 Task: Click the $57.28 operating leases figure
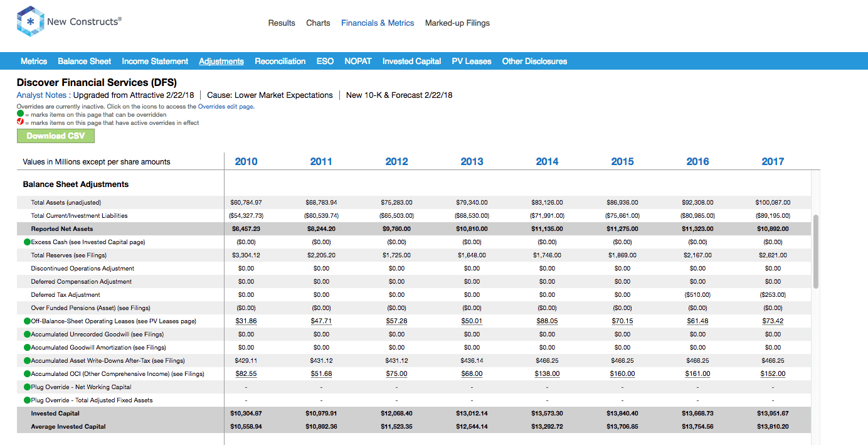pyautogui.click(x=396, y=321)
